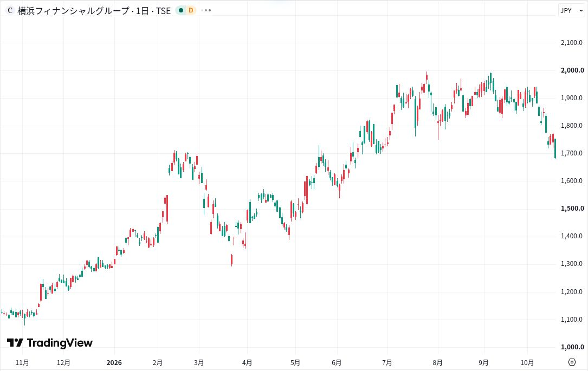Open the three-dot more options menu
This screenshot has width=588, height=371.
pos(206,10)
